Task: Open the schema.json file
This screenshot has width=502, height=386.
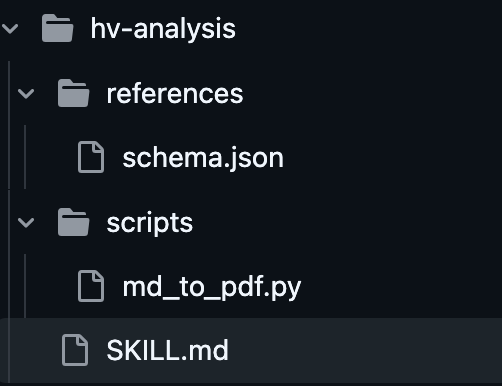Action: click(203, 158)
